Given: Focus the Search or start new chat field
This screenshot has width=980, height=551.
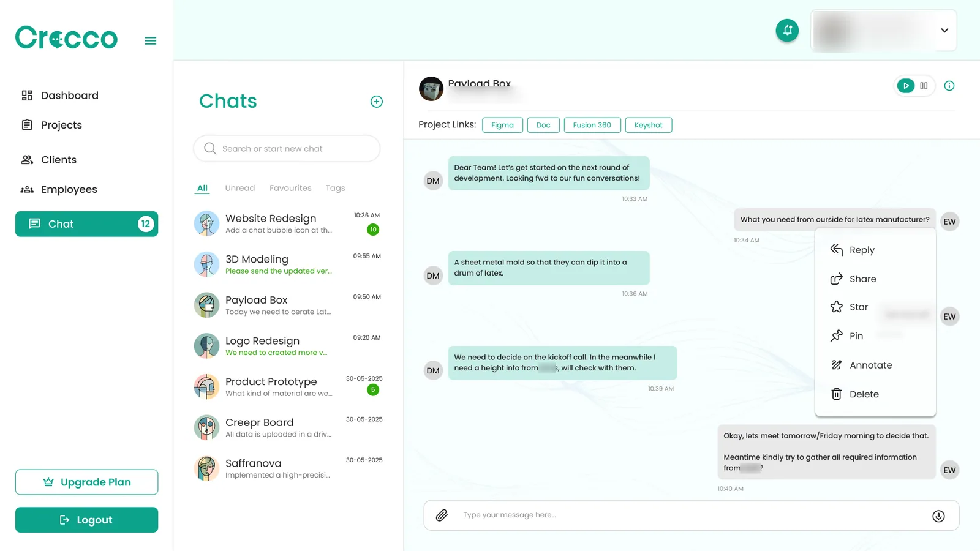Looking at the screenshot, I should point(287,149).
